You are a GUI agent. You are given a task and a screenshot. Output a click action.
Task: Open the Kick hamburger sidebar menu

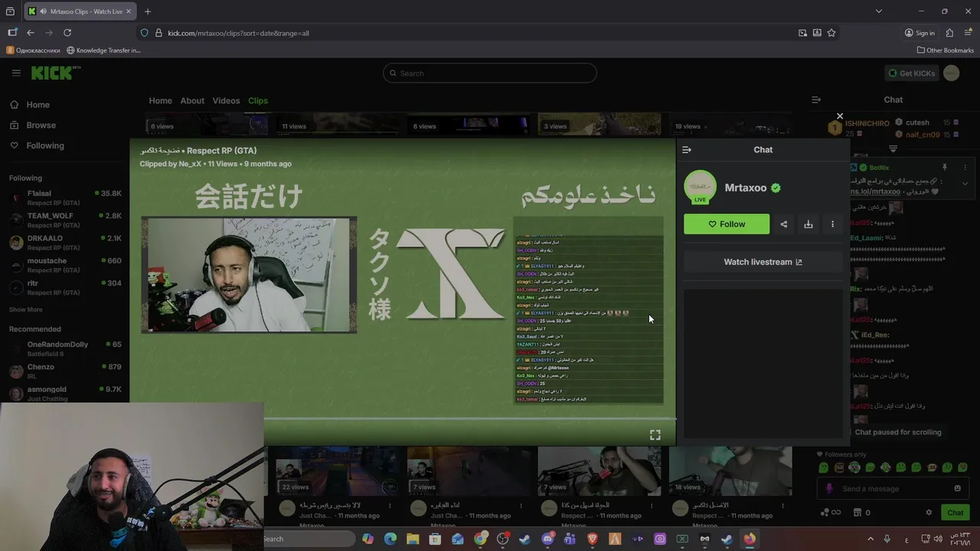16,73
